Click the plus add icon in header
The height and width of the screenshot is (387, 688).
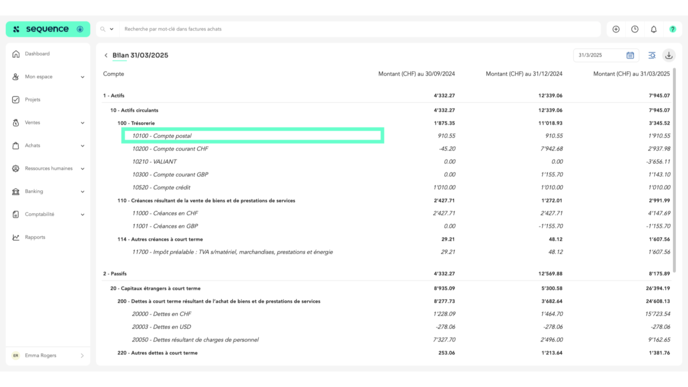(616, 29)
